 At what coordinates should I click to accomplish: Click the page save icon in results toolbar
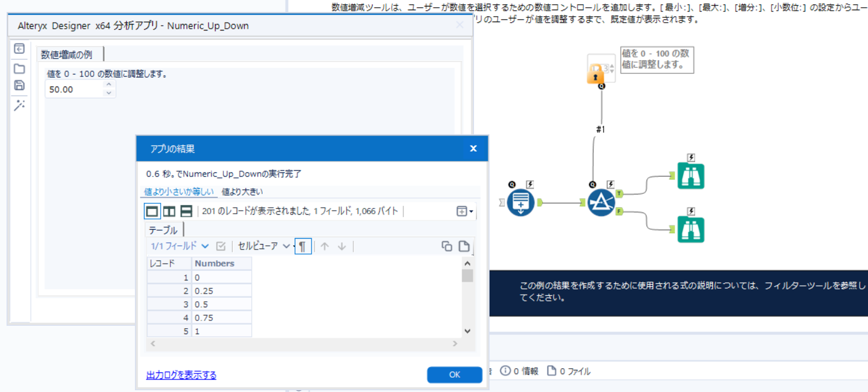[464, 246]
